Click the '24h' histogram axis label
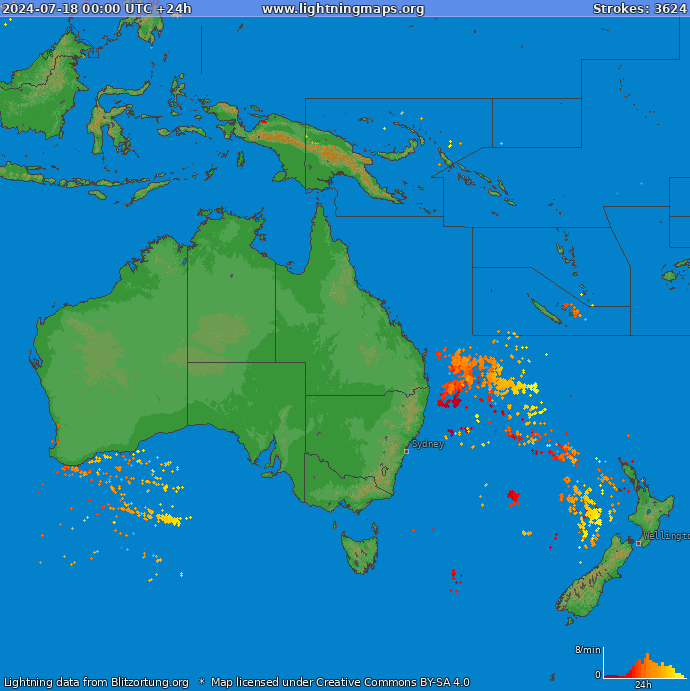690x691 pixels. (643, 684)
